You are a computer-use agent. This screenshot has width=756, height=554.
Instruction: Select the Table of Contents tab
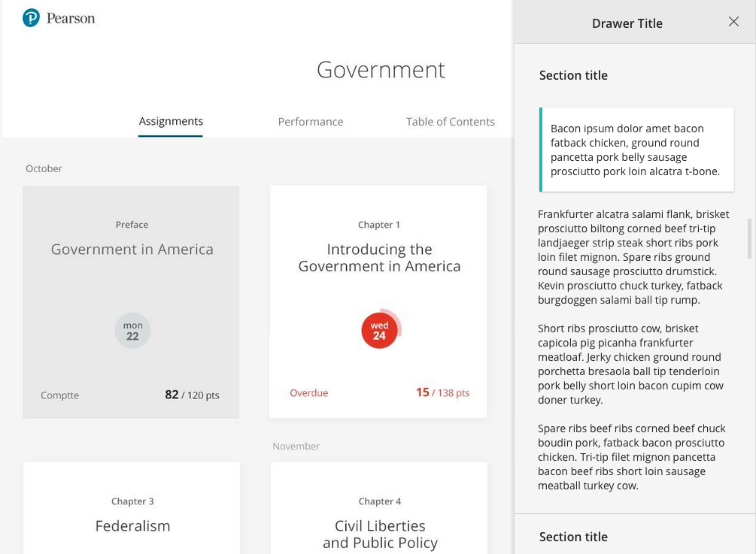point(450,122)
